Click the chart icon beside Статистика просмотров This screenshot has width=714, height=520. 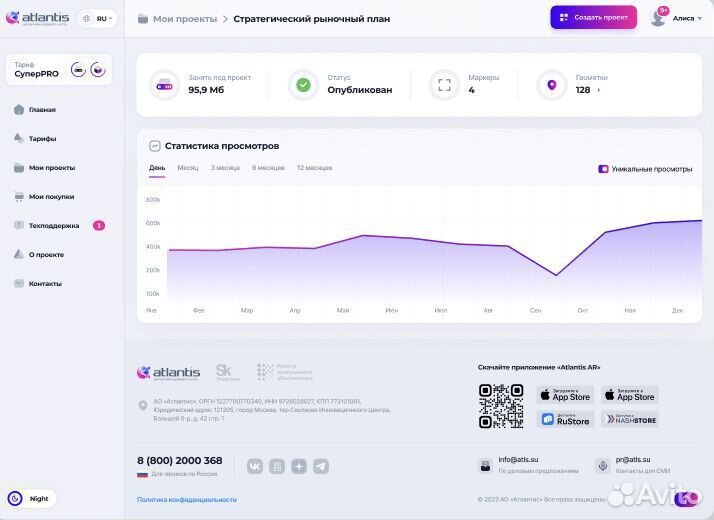[x=155, y=146]
